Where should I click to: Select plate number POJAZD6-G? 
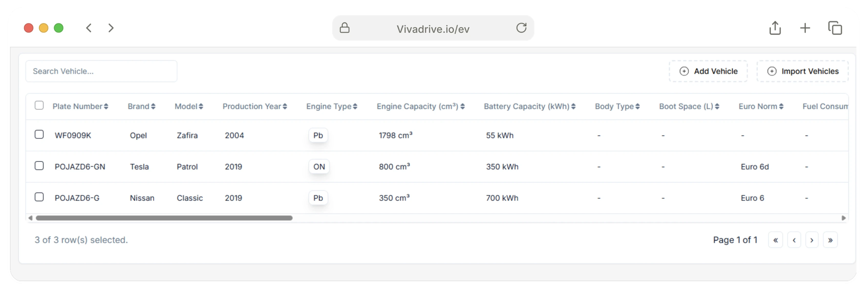pos(77,198)
